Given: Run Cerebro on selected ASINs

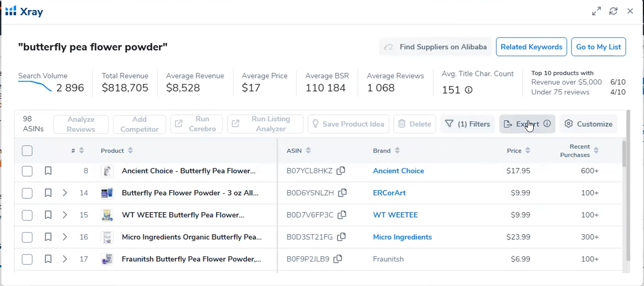Looking at the screenshot, I should [196, 124].
